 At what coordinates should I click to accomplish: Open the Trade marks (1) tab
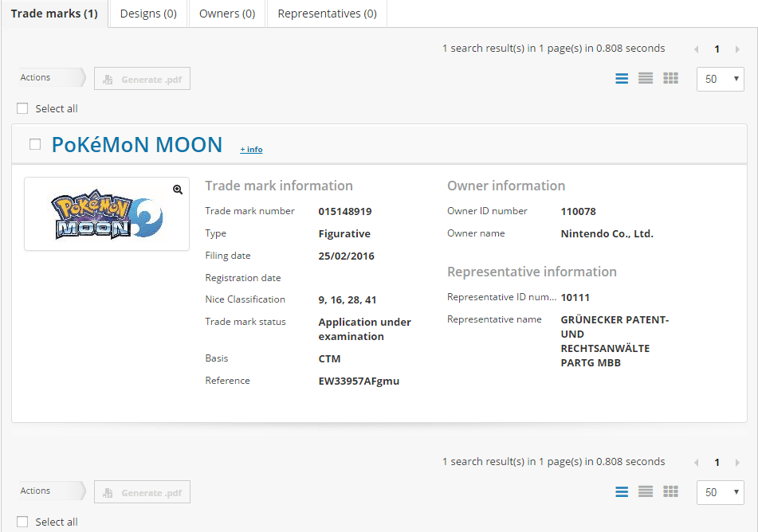[54, 14]
